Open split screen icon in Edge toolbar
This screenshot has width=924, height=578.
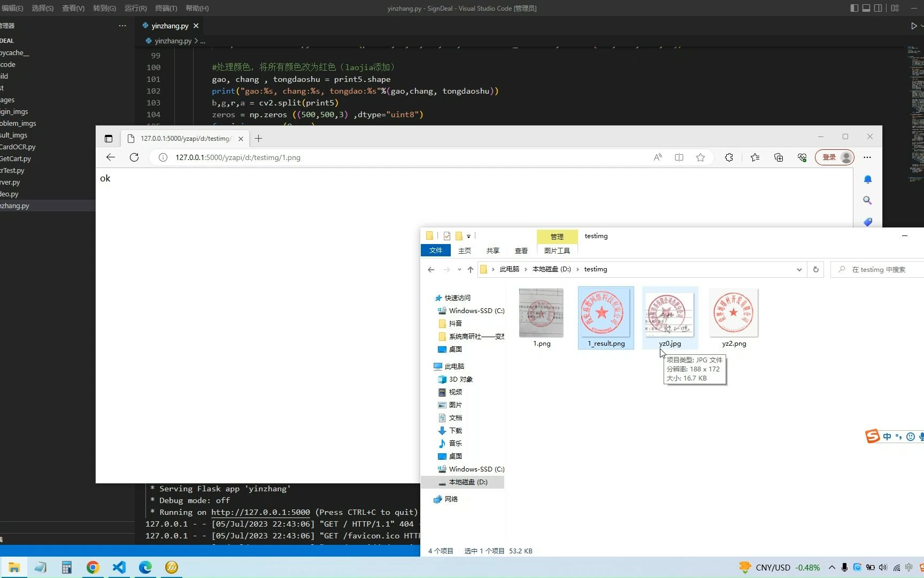[x=679, y=157]
